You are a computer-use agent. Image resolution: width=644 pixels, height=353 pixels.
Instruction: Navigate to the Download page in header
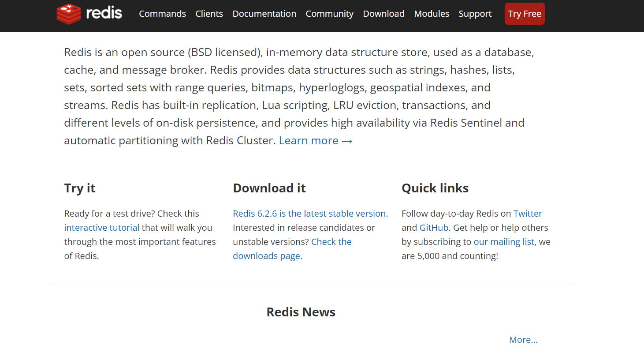pyautogui.click(x=384, y=14)
